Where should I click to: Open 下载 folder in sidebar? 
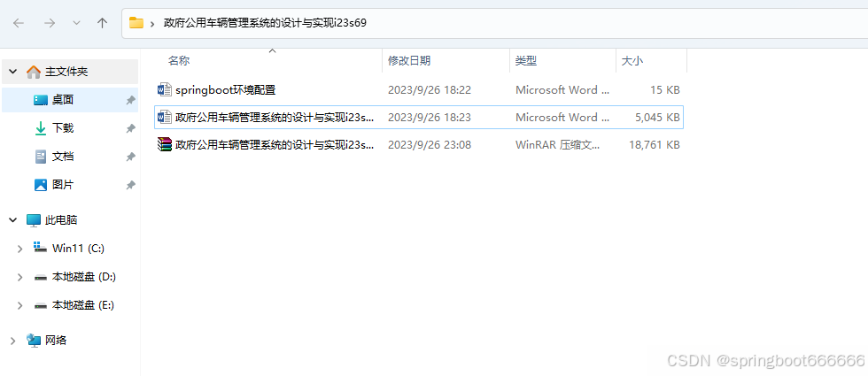click(63, 128)
